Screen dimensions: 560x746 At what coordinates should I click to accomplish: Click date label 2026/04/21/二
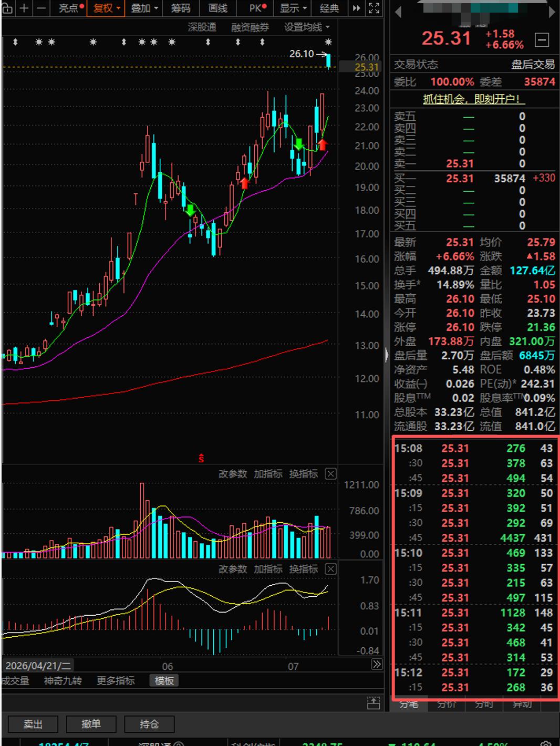38,666
